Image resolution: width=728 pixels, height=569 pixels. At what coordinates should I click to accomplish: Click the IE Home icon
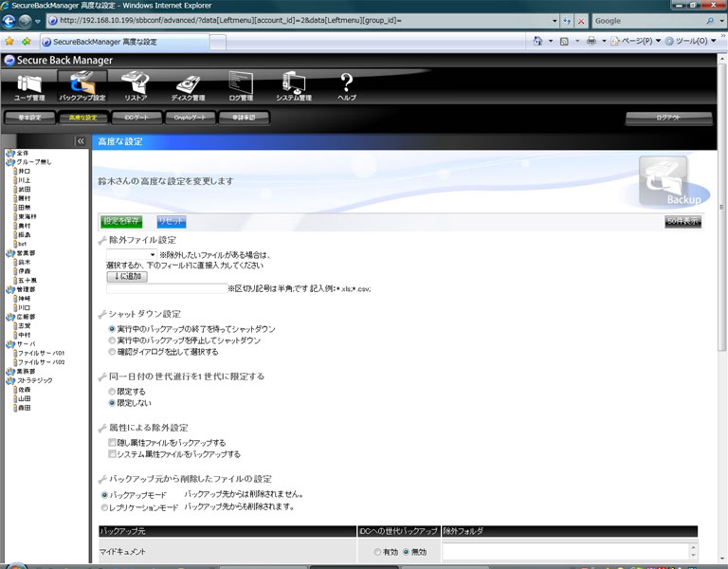(x=537, y=41)
